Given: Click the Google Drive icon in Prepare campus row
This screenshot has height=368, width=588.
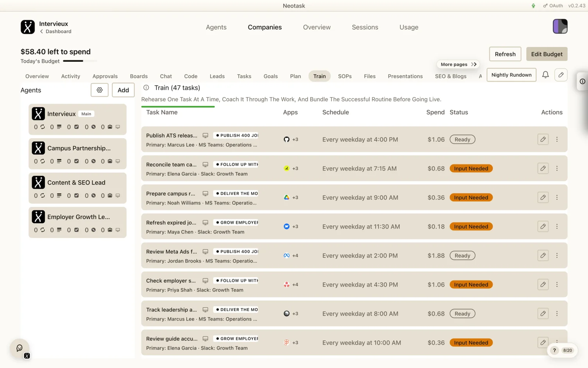Looking at the screenshot, I should tap(287, 197).
